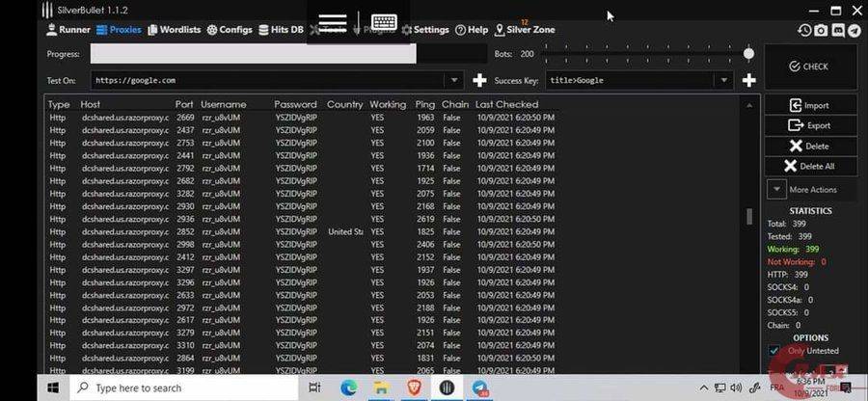Screen dimensions: 868x401
Task: Open the Help tab
Action: click(472, 30)
